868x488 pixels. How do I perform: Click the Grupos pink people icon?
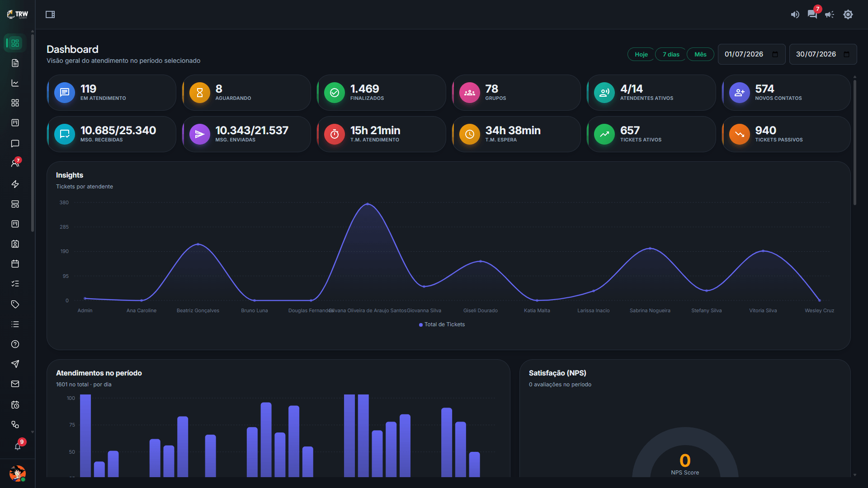pos(470,93)
